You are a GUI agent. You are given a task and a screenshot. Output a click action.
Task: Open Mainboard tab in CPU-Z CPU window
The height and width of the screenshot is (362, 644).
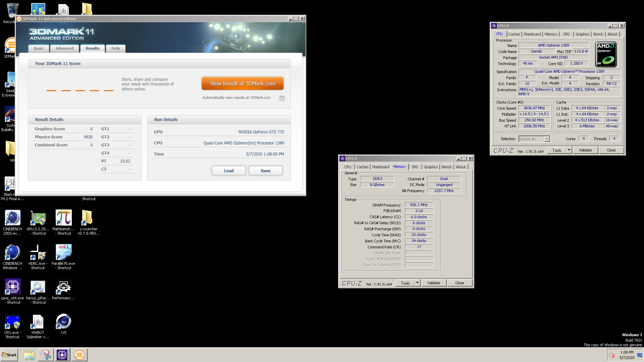(x=532, y=34)
